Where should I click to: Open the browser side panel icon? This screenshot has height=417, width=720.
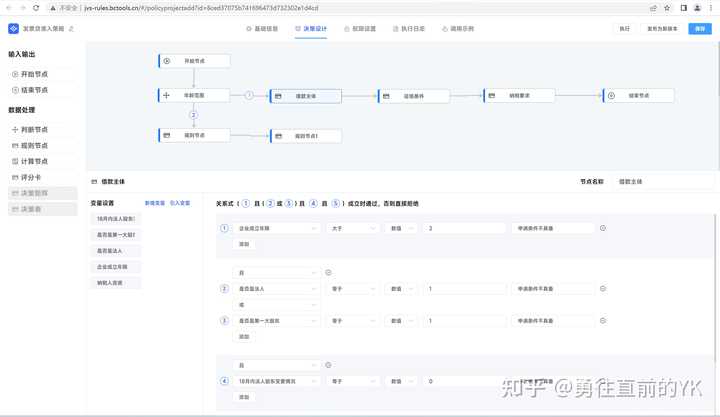(683, 8)
